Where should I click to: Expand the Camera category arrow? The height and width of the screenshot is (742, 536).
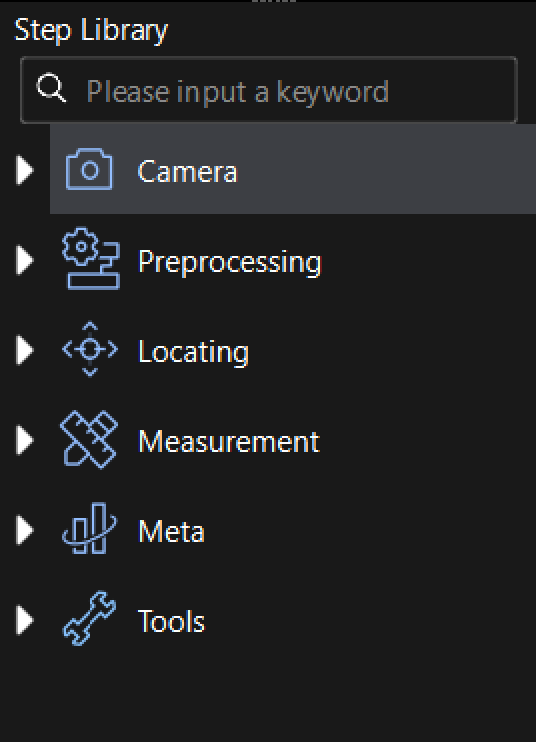click(25, 170)
